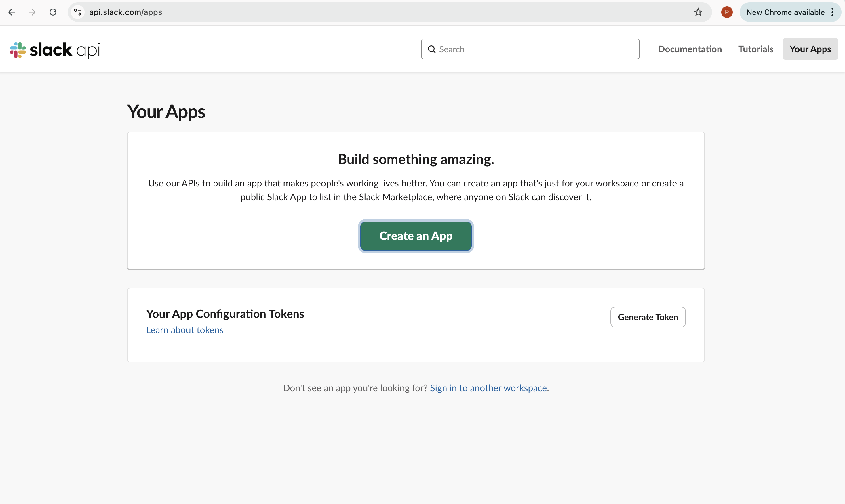
Task: Switch to the Your Apps section
Action: (x=810, y=49)
